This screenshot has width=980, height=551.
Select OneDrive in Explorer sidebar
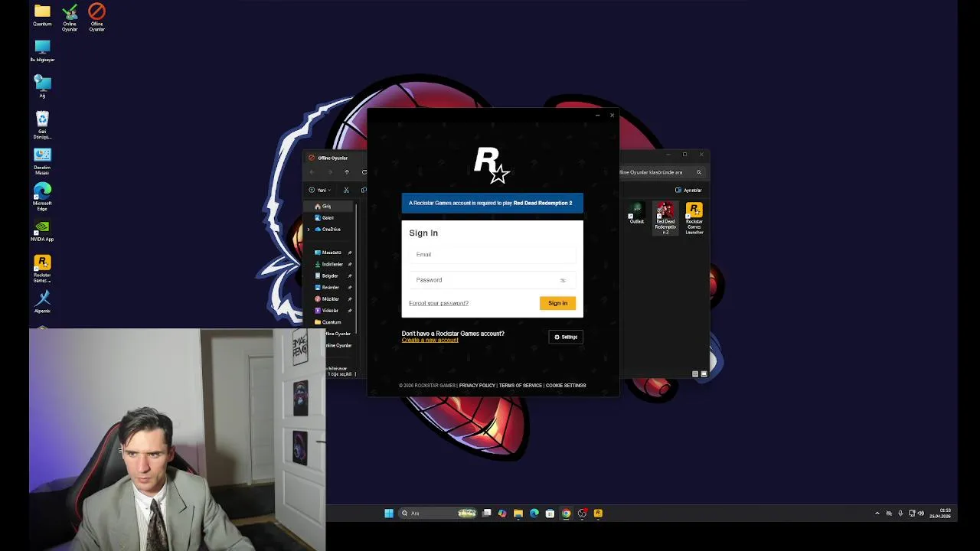(330, 230)
